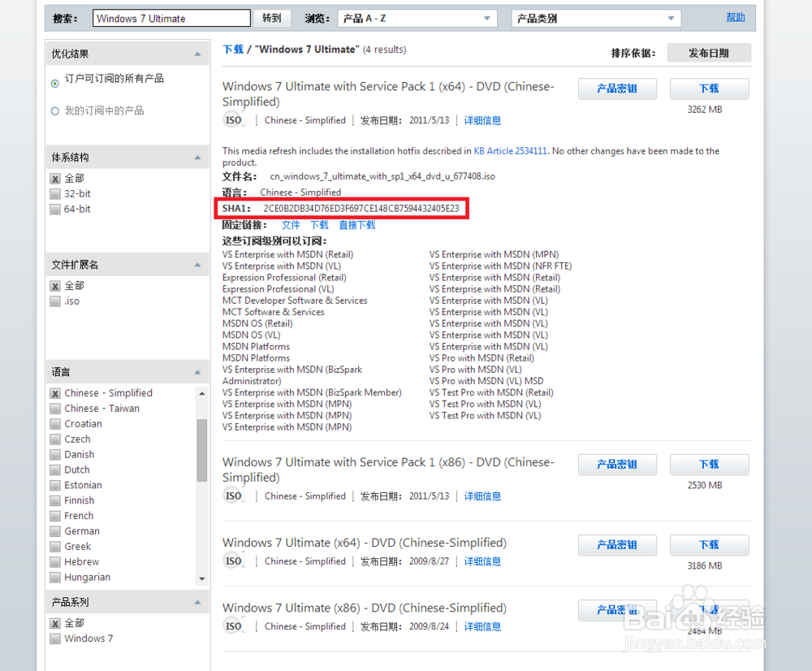Click into the search box with Windows 7 Ultimate
The height and width of the screenshot is (671, 812).
[171, 19]
